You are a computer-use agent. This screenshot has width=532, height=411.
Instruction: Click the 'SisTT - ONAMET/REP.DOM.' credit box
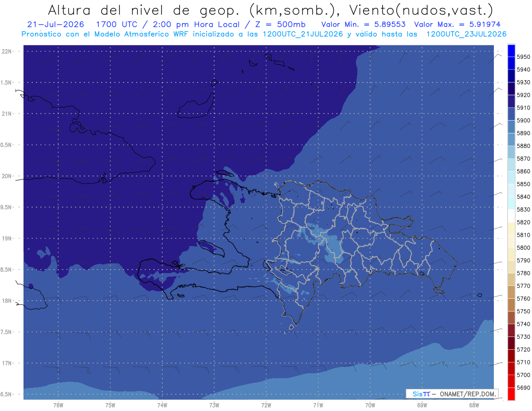pos(452,394)
